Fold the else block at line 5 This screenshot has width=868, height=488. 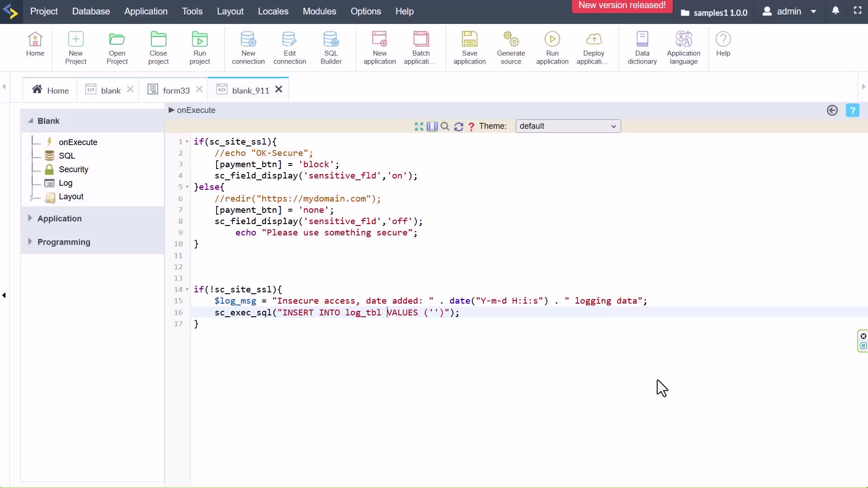187,187
